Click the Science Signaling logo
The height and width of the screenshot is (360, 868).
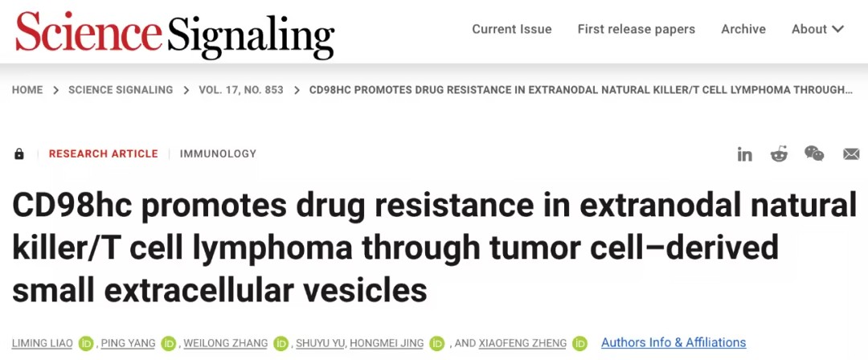pos(174,34)
